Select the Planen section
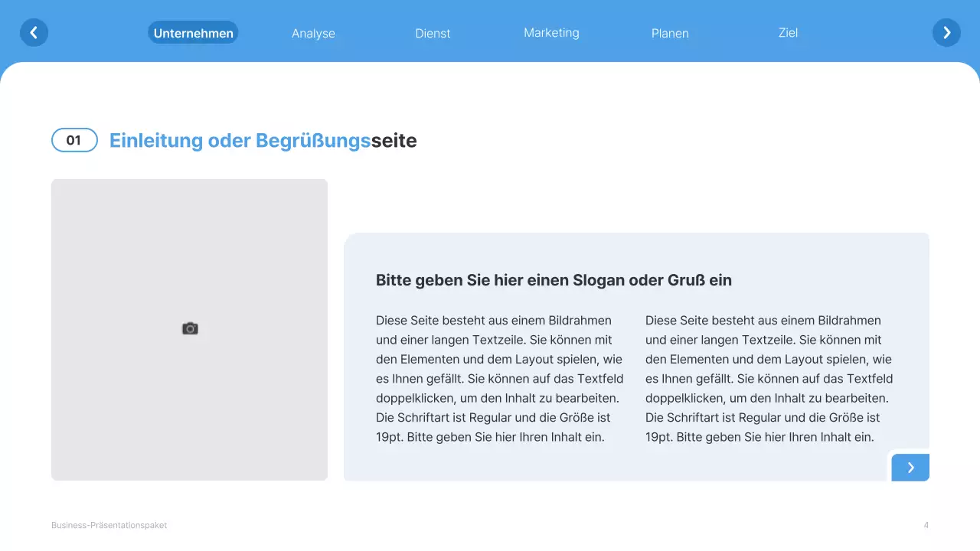 pos(670,33)
